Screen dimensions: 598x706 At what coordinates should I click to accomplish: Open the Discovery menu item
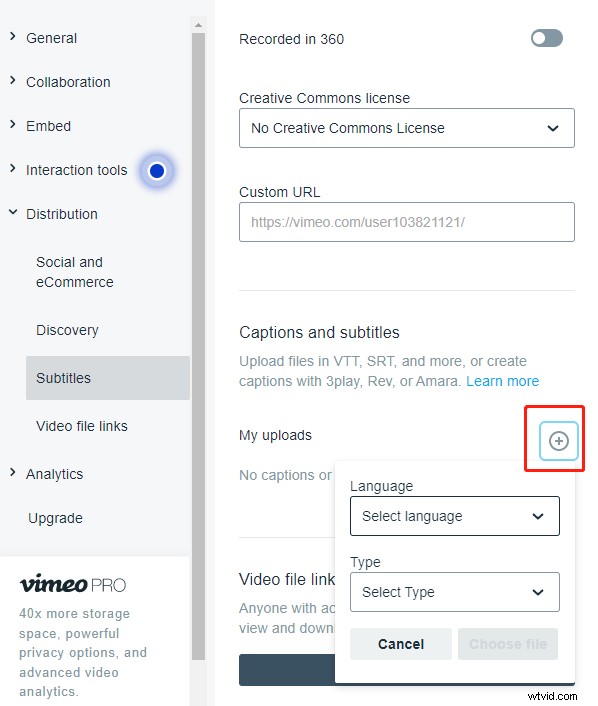coord(67,330)
